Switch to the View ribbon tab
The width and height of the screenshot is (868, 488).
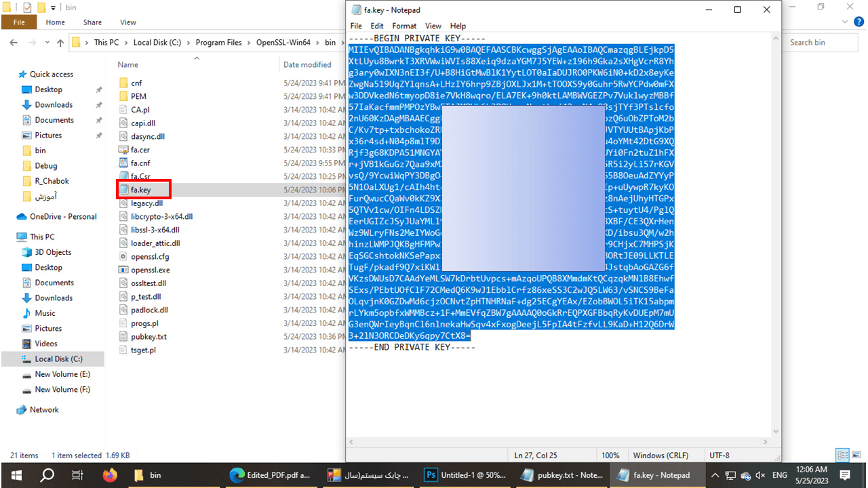pos(127,22)
